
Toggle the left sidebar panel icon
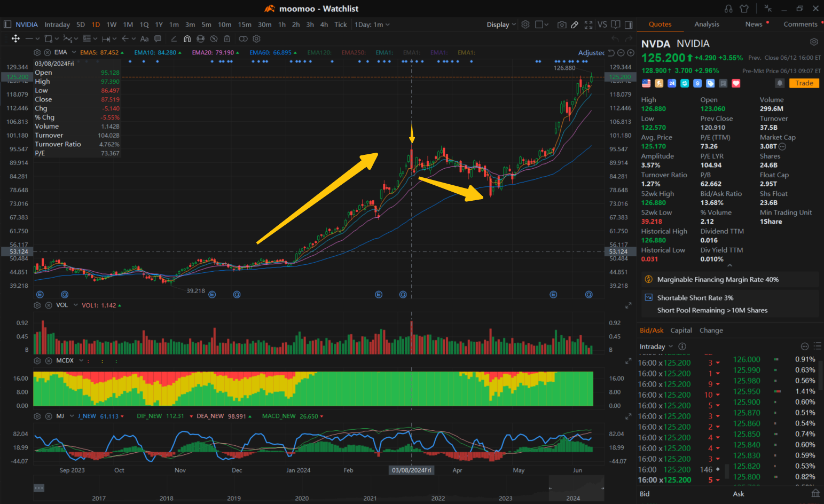coord(7,25)
